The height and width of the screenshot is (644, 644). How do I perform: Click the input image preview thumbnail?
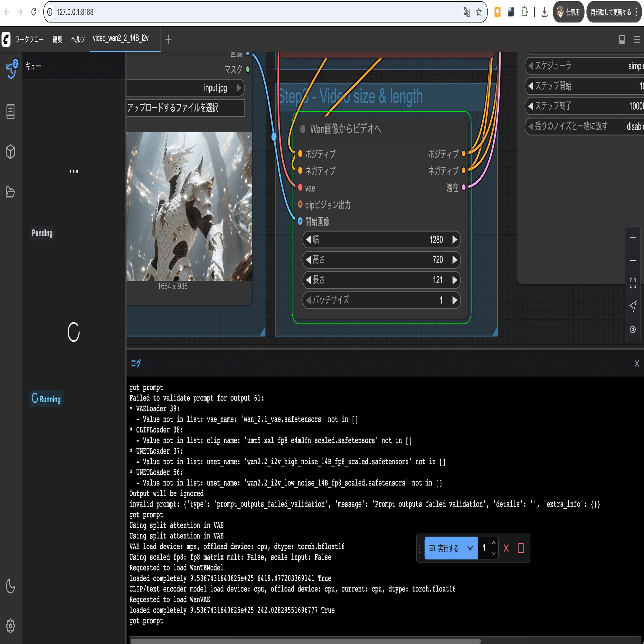[189, 206]
